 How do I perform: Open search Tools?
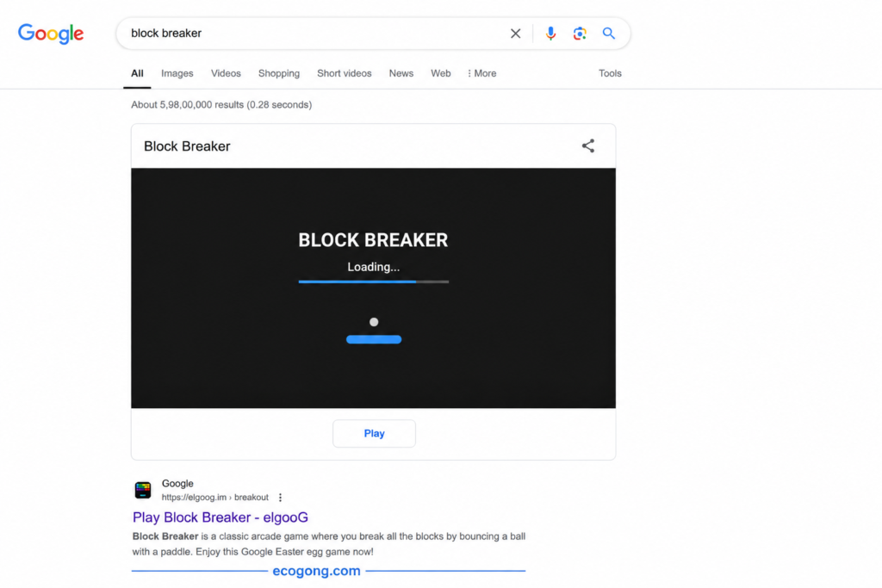tap(610, 74)
